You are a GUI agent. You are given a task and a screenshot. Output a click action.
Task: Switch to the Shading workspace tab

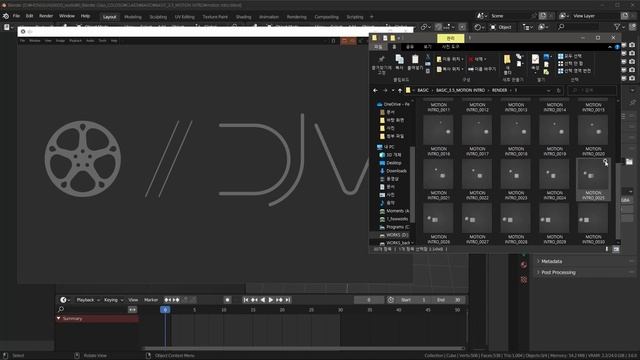pyautogui.click(x=243, y=17)
